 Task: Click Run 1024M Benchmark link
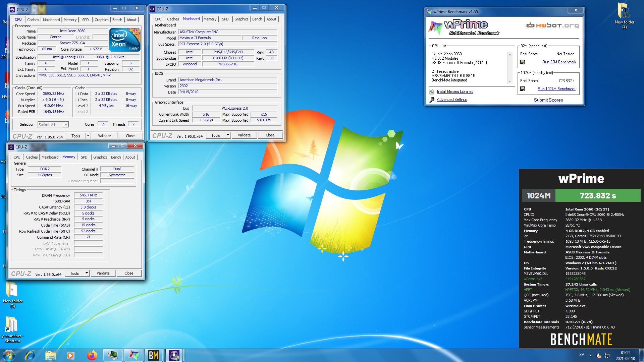[x=556, y=89]
